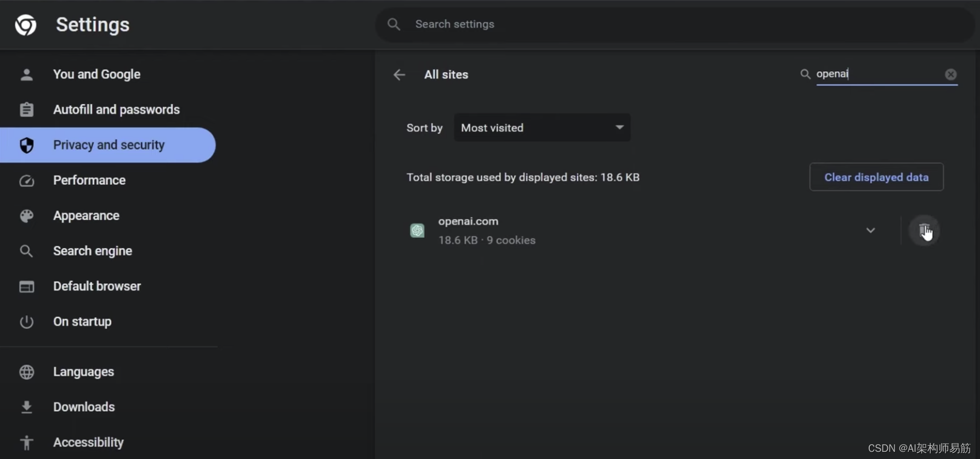Click Clear displayed data button

coord(876,177)
